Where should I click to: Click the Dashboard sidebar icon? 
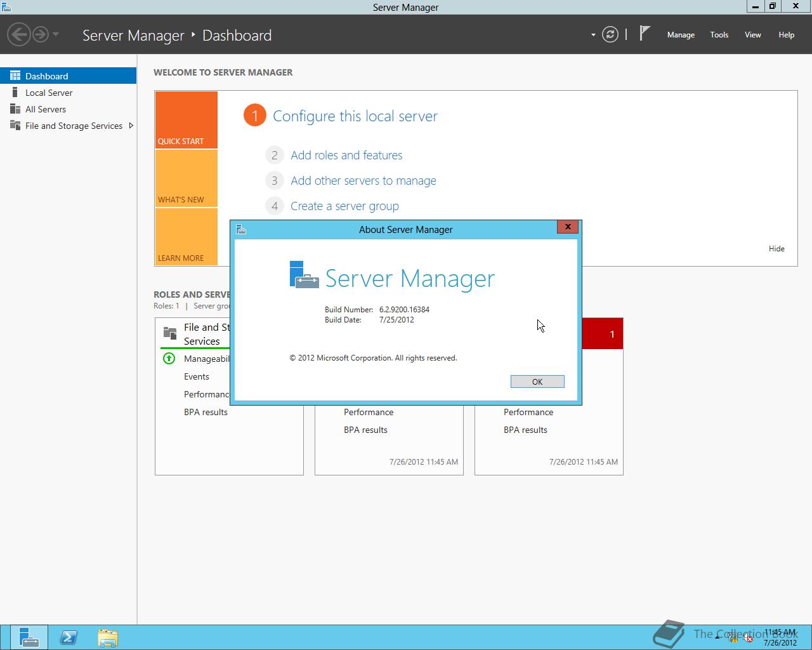coord(15,76)
